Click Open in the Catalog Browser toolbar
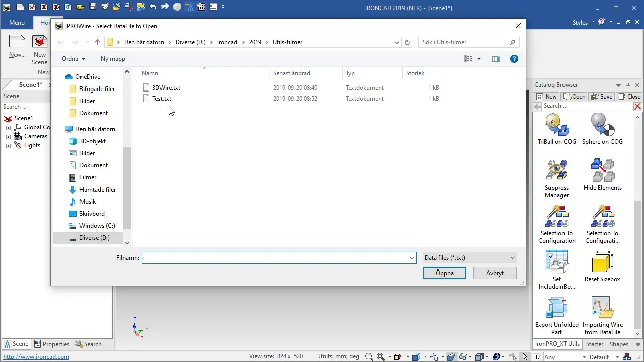The width and height of the screenshot is (644, 362). click(x=575, y=96)
